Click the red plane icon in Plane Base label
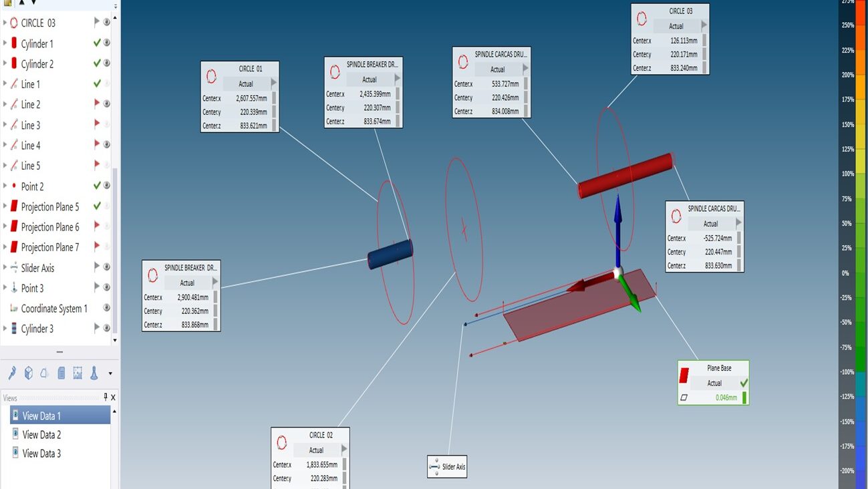The image size is (868, 489). pyautogui.click(x=685, y=375)
